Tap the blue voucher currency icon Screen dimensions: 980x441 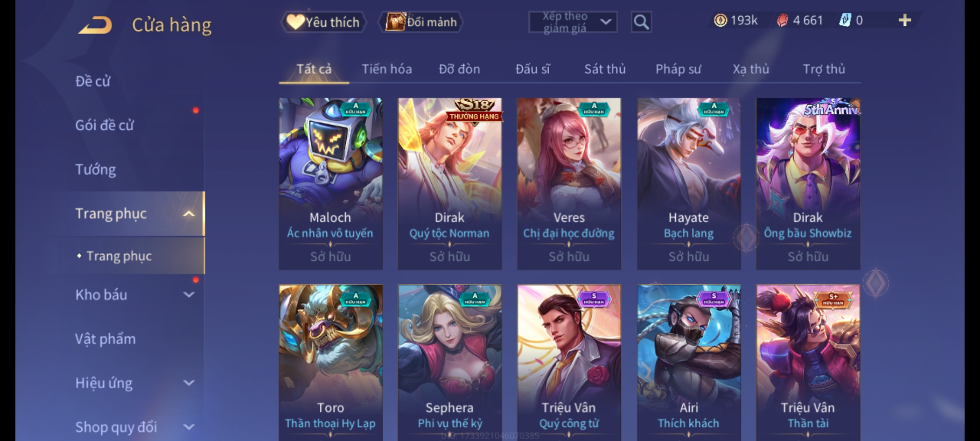(844, 20)
